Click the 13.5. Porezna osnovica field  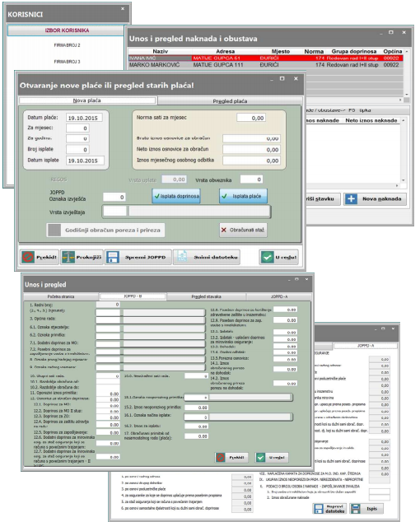pos(285,360)
